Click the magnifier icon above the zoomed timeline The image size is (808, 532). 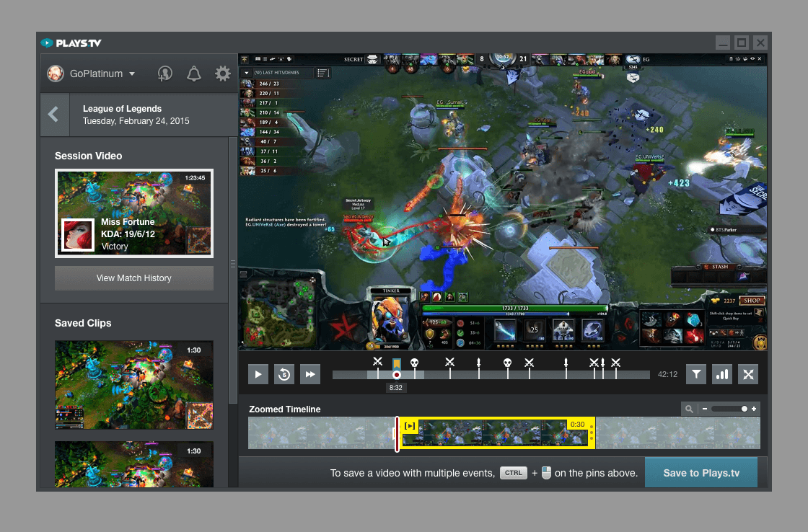(x=689, y=409)
